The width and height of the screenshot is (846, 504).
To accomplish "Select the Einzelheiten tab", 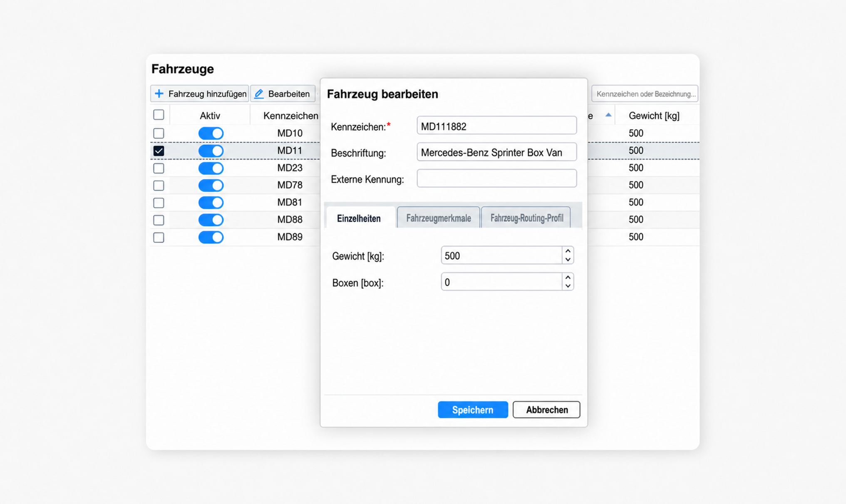I will [359, 218].
